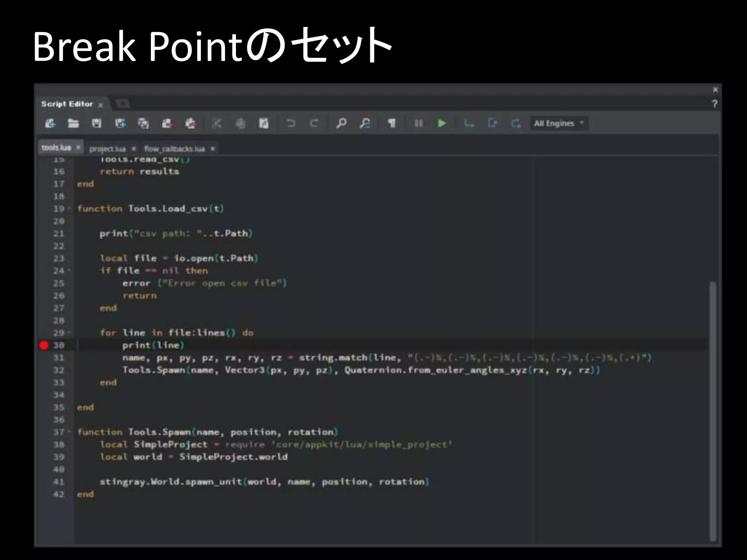747x560 pixels.
Task: Collapse the for loop fold at line 29
Action: click(69, 332)
